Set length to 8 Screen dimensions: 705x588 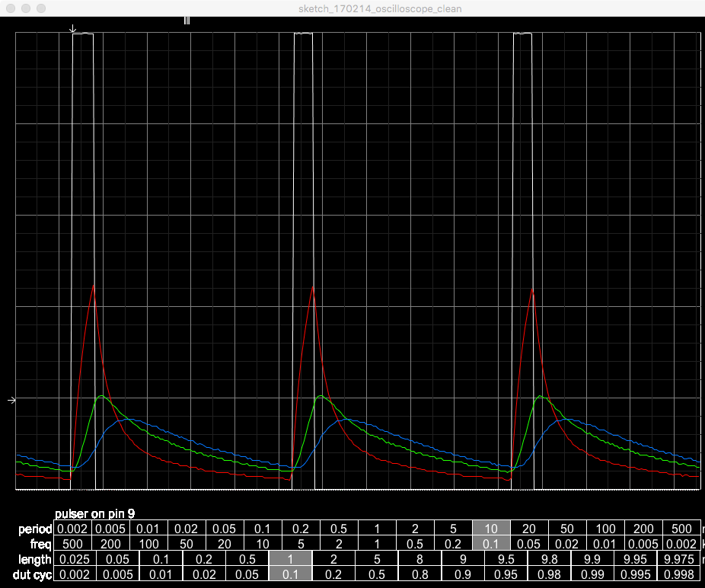click(x=420, y=559)
